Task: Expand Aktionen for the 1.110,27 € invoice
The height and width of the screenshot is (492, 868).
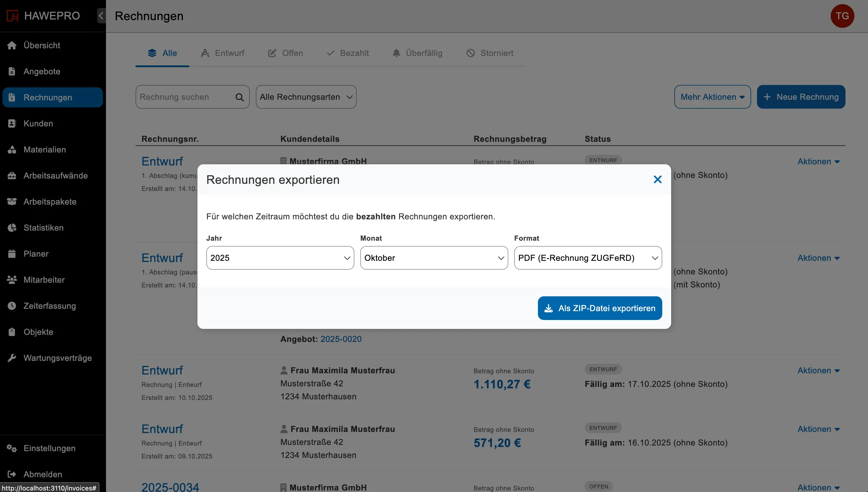Action: 818,370
